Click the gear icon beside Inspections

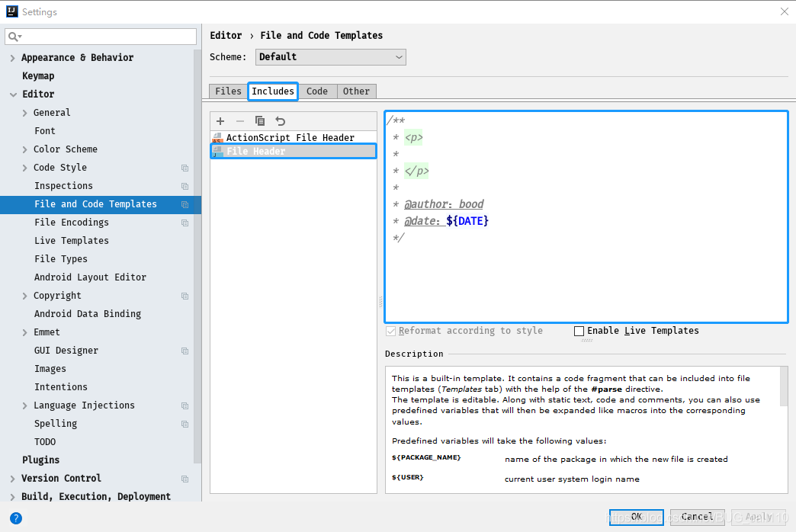pyautogui.click(x=183, y=185)
